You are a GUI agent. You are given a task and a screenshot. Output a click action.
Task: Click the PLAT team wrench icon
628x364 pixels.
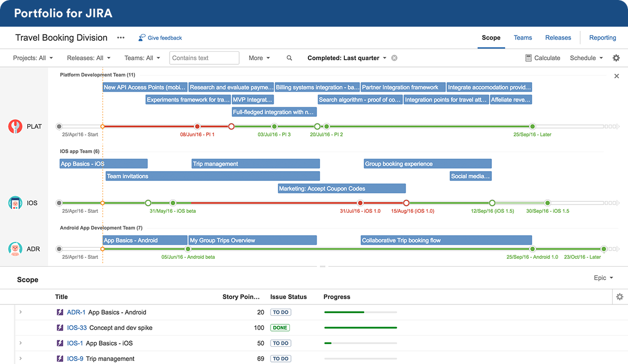[x=16, y=127]
